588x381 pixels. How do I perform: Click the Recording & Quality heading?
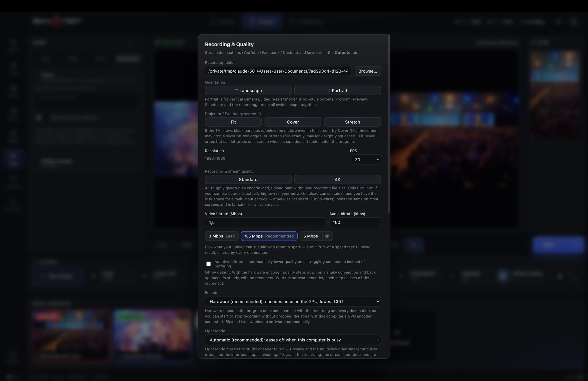pyautogui.click(x=229, y=44)
